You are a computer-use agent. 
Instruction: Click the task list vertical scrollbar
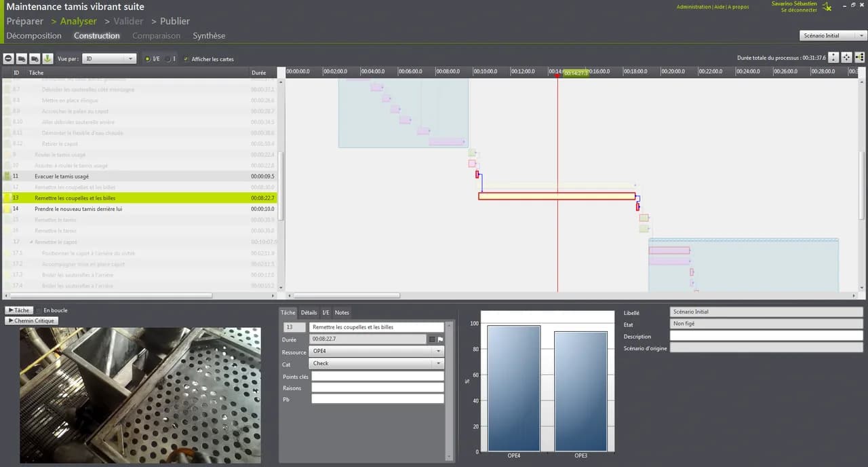(281, 185)
